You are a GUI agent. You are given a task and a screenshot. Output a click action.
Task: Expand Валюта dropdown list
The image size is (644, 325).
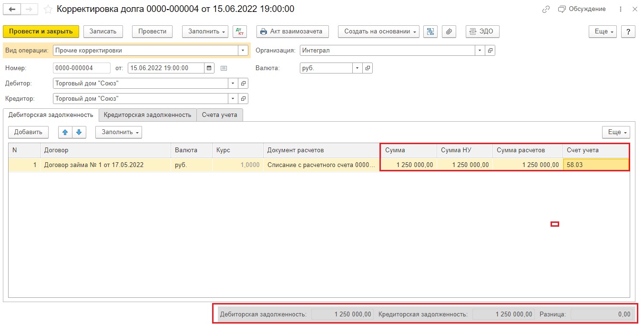(x=357, y=68)
